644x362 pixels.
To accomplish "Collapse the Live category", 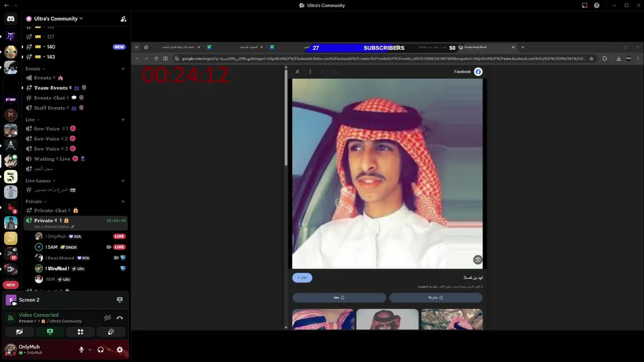I will point(32,120).
